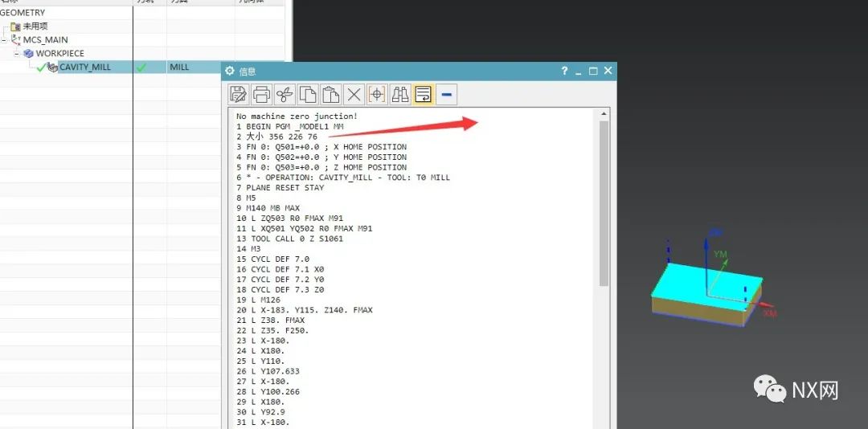Click the Copy icon in 信息 toolbar

308,95
